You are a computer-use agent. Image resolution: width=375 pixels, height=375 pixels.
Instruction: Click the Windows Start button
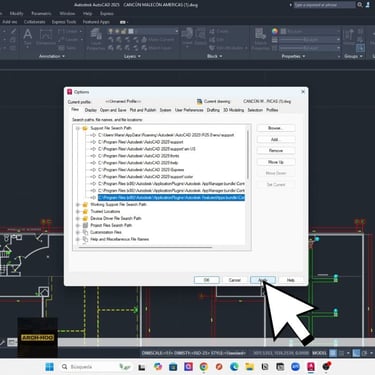click(x=49, y=367)
